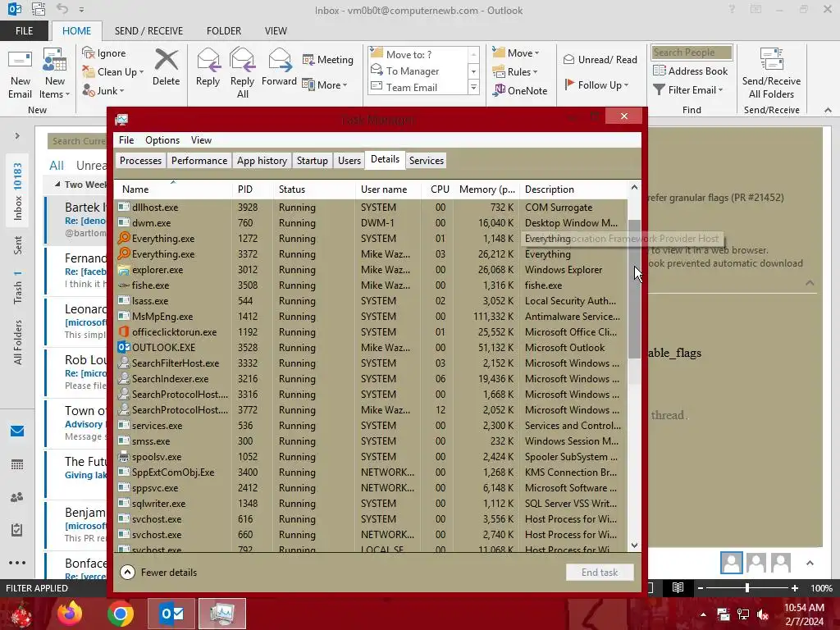This screenshot has width=840, height=630.
Task: Open Task Manager's Options menu
Action: pos(162,139)
